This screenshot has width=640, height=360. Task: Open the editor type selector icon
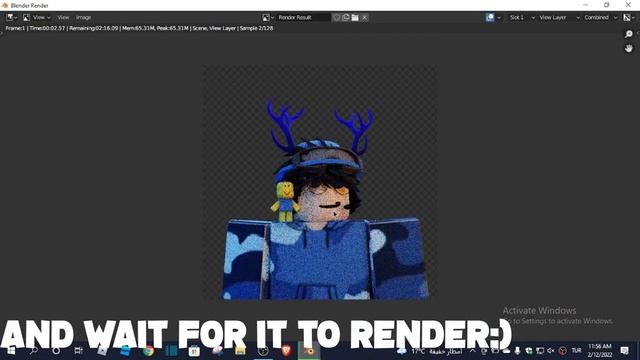tap(11, 18)
